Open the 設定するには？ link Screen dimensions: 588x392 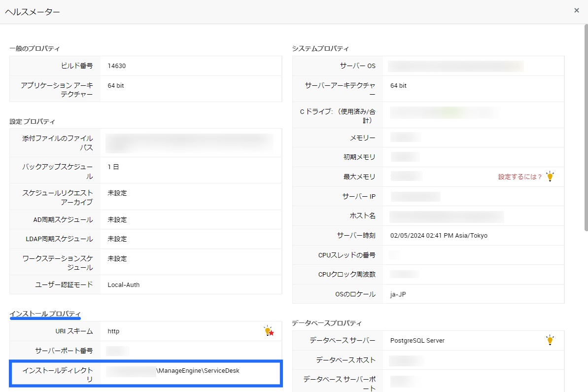[520, 177]
